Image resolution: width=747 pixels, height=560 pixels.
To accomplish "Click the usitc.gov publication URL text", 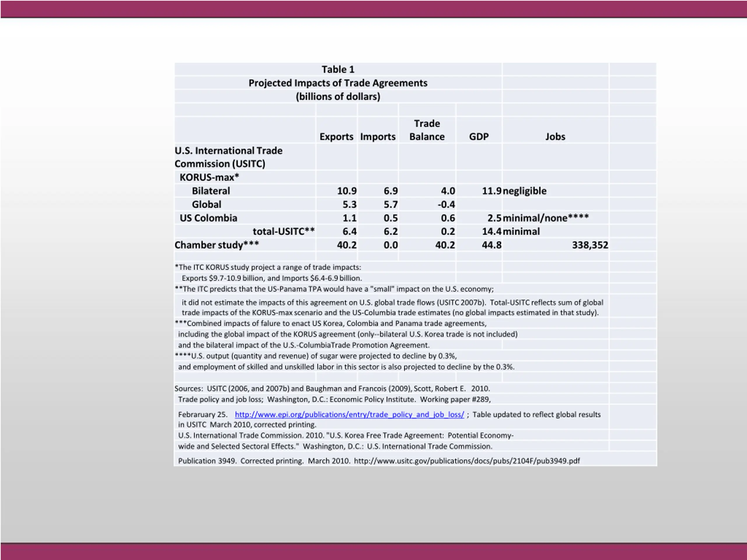I will click(x=467, y=461).
